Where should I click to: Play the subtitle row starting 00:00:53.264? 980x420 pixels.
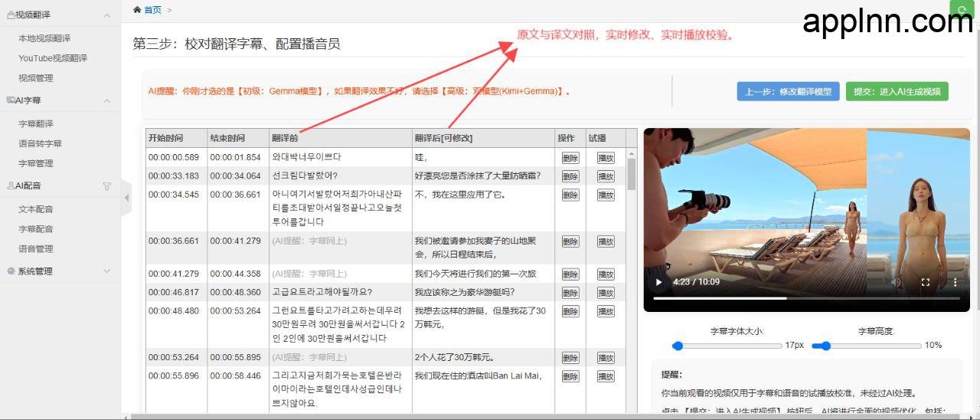click(x=606, y=358)
